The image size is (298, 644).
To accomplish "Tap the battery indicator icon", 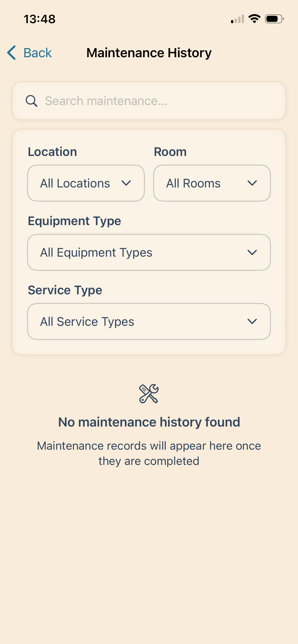I will tap(274, 19).
